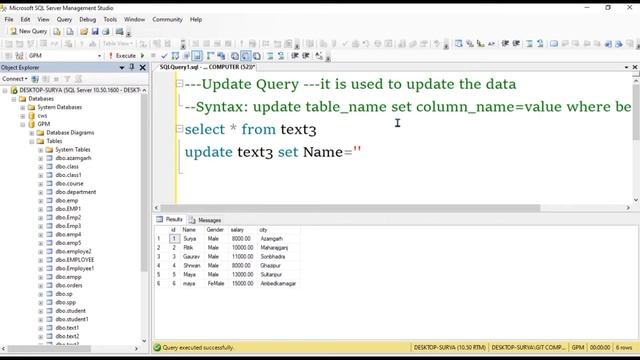Click the Object Explorer horizontal scrollbar
This screenshot has width=640, height=360.
49,349
